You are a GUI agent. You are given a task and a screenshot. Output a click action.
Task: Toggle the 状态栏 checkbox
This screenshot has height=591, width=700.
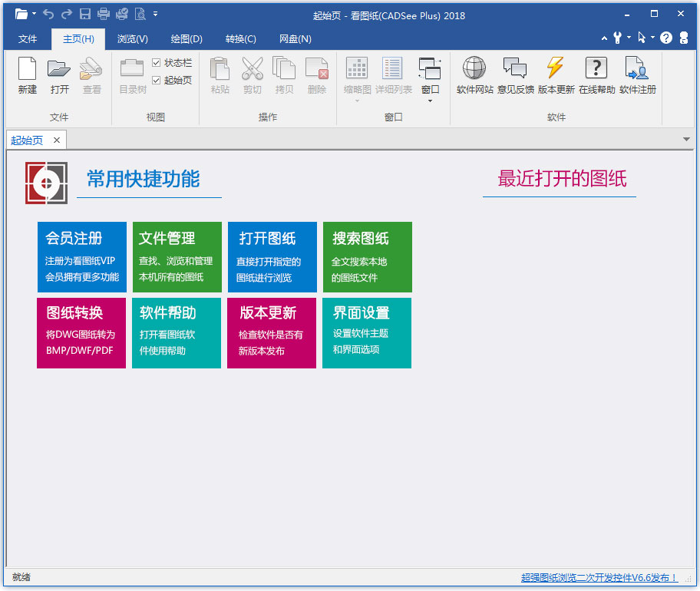(x=157, y=63)
